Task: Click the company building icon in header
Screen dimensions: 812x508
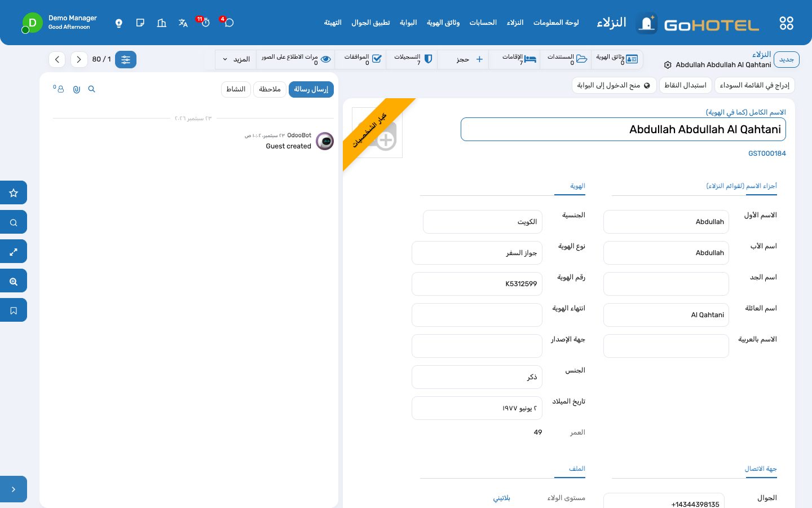Action: pos(162,23)
